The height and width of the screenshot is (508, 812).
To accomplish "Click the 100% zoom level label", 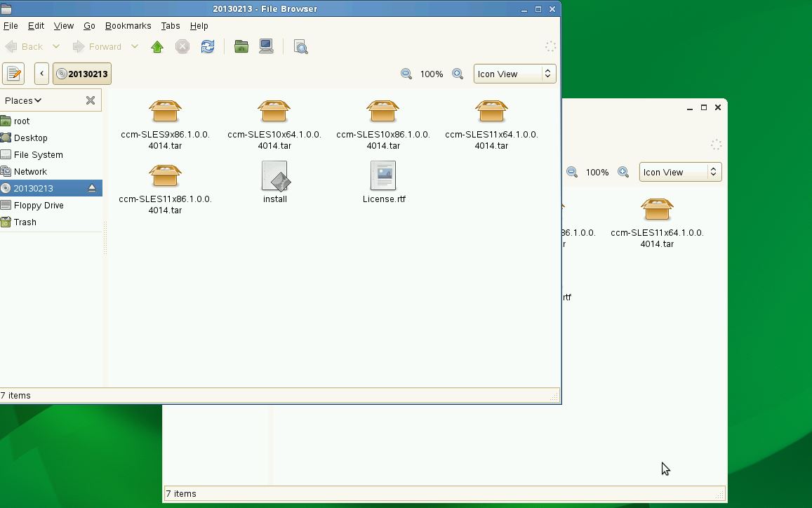I will [432, 74].
